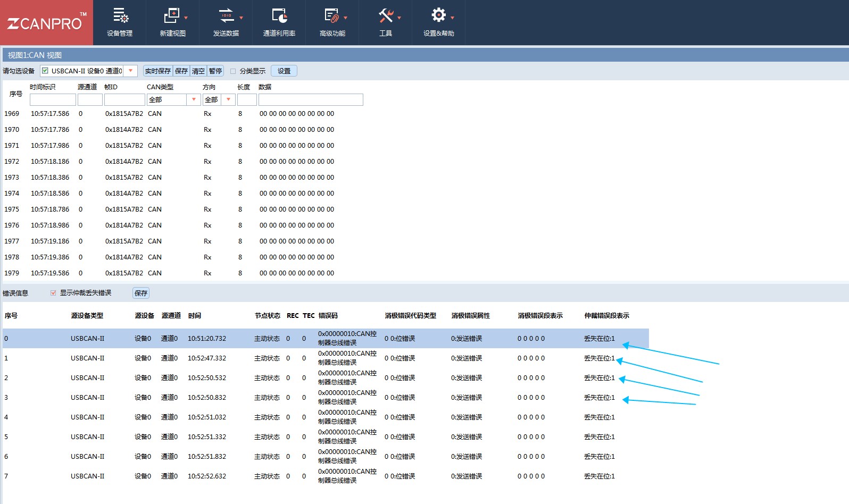Click the 设置 settings button

[284, 71]
